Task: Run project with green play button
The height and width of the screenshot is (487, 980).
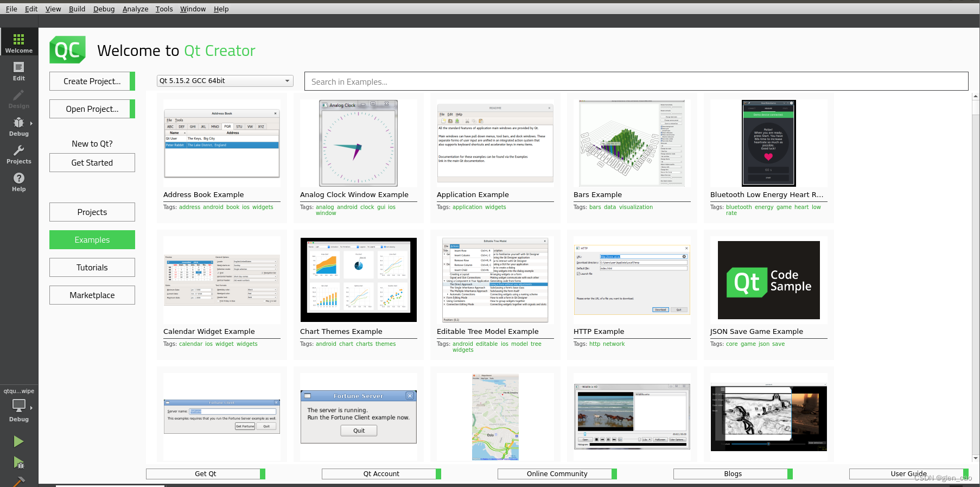Action: pos(19,441)
